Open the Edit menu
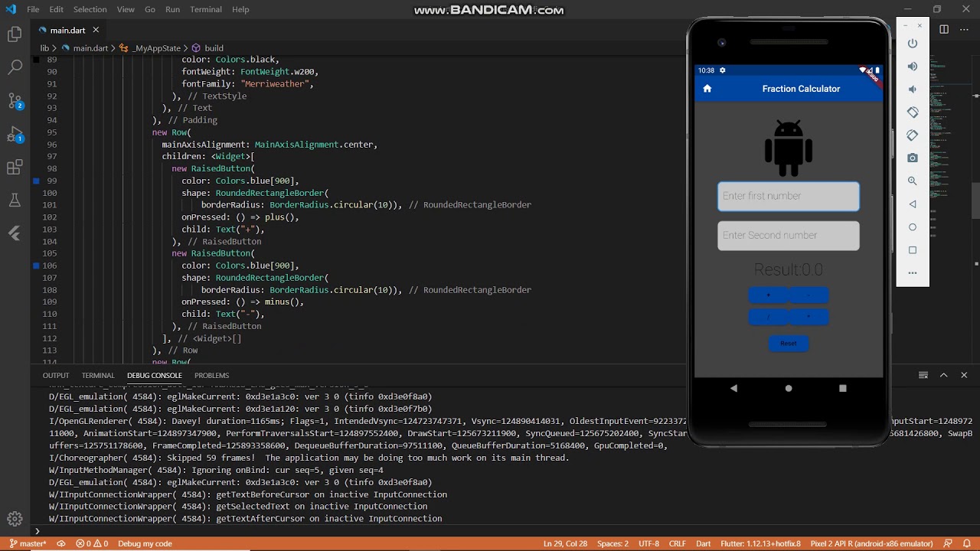Screen dimensions: 980x551 point(57,9)
